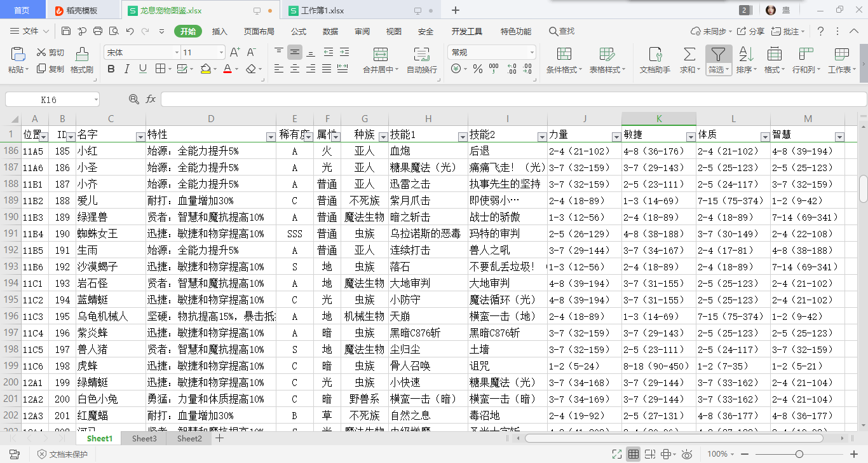Open the font size 11 dropdown

tap(220, 52)
